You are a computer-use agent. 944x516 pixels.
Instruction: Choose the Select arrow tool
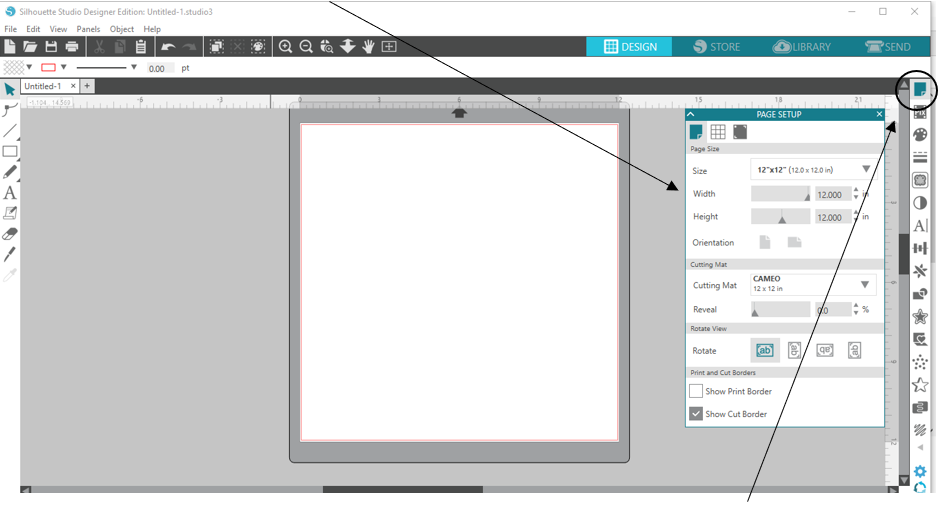click(10, 90)
